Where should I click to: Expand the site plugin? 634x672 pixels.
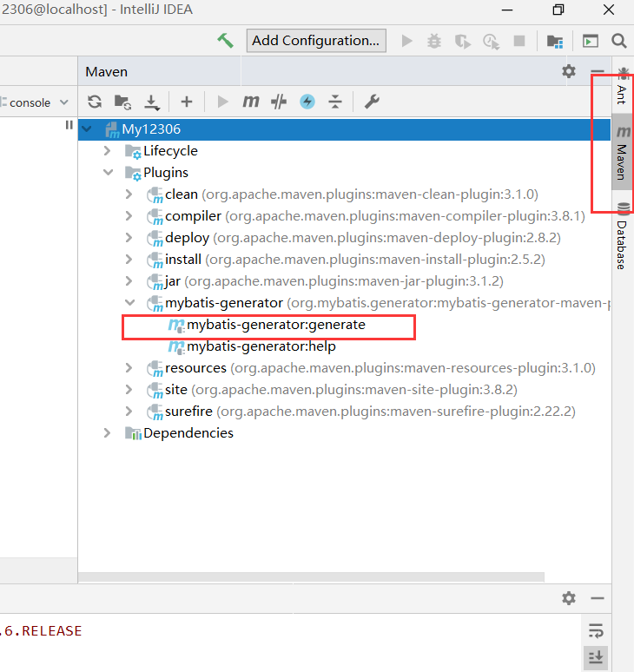129,390
